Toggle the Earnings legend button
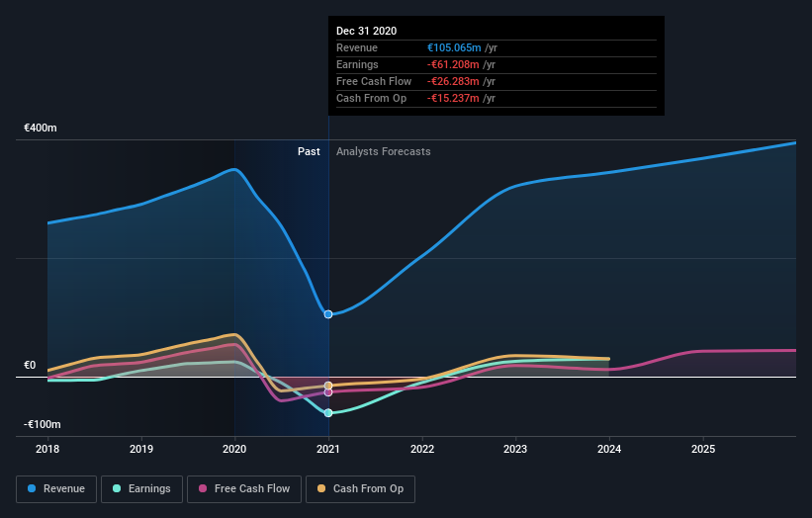The image size is (812, 518). click(141, 489)
